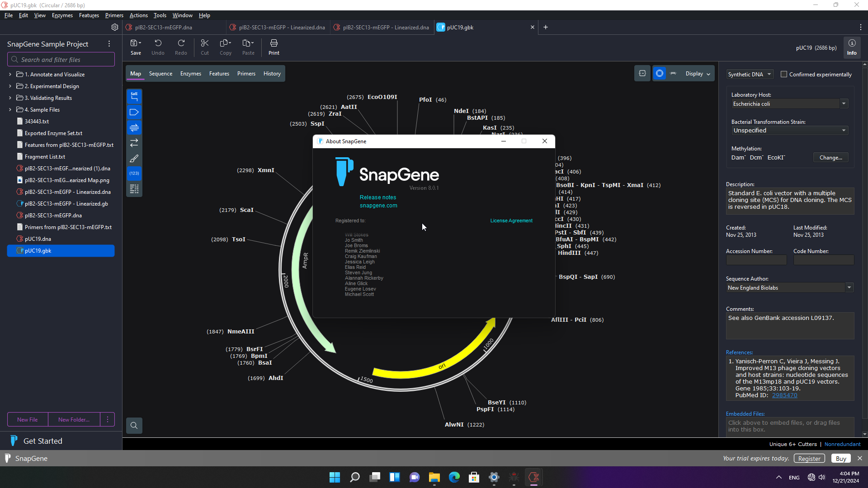Click the flip sequence arrows icon
Viewport: 868px width, 488px height.
[134, 143]
